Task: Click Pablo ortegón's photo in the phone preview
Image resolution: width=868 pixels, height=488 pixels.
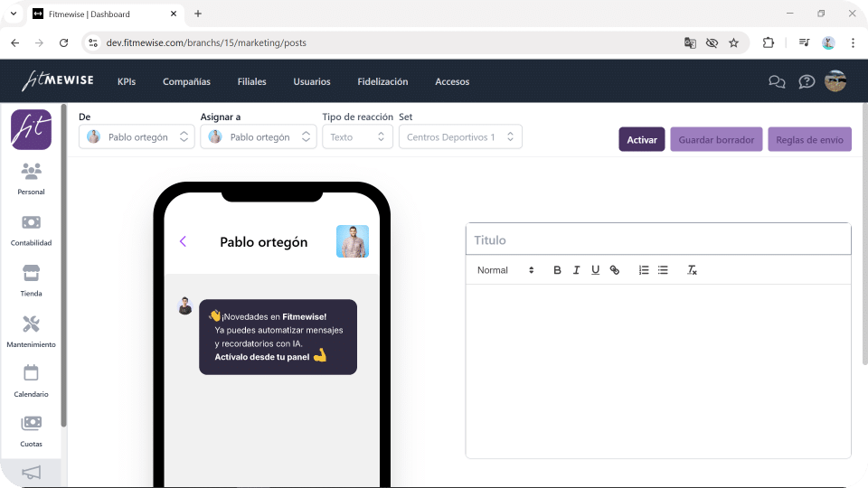Action: pyautogui.click(x=353, y=241)
